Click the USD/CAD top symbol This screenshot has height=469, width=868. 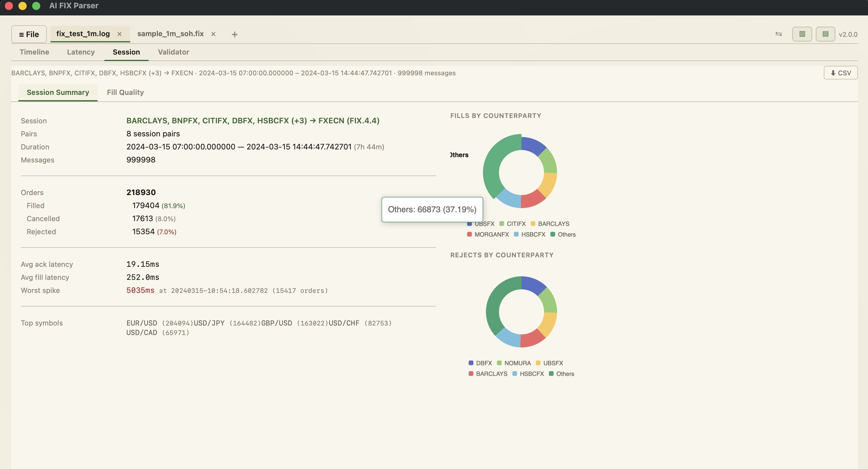pyautogui.click(x=142, y=333)
